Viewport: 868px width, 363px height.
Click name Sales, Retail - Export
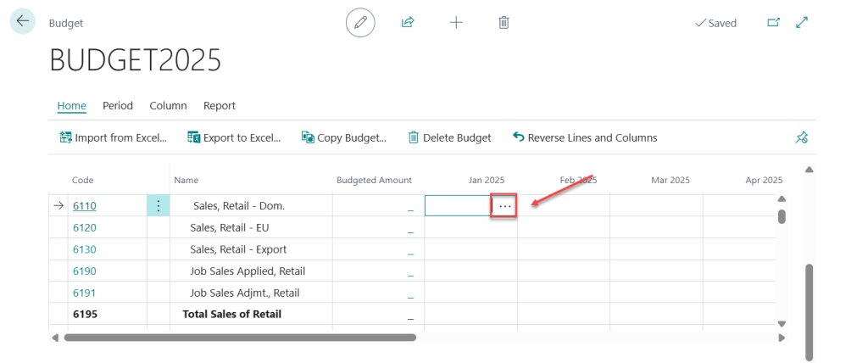click(238, 249)
